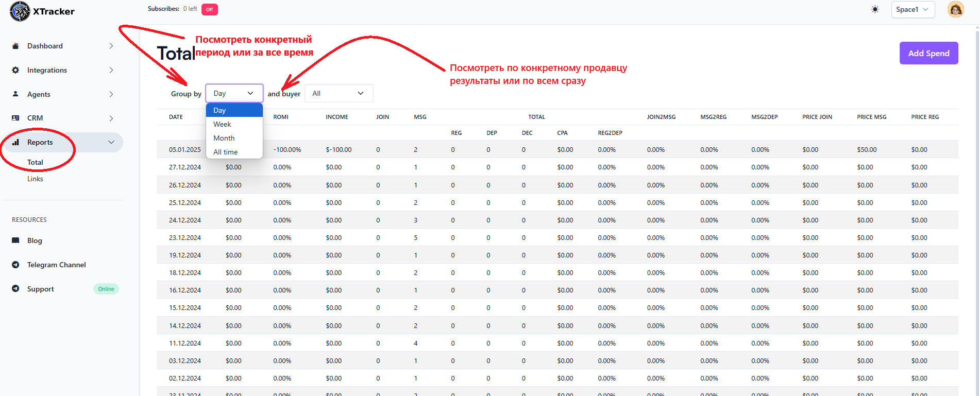
Task: Click the Integrations gear icon
Action: point(15,70)
